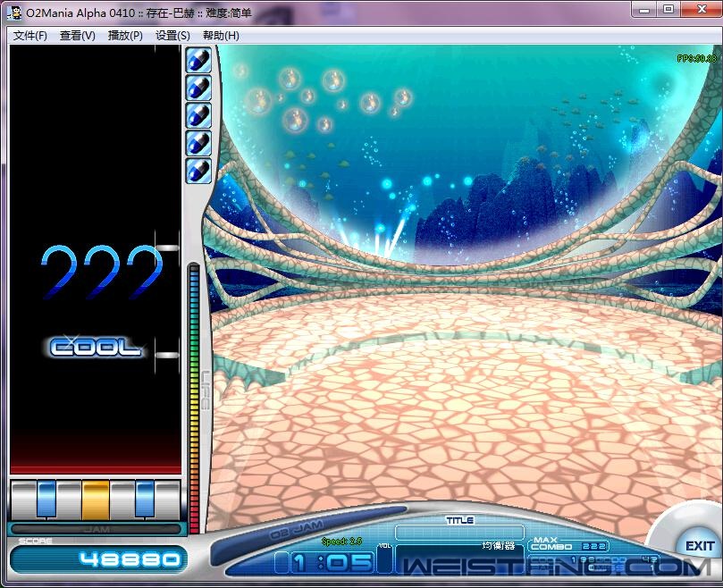Click the JAM gauge bar under the keys
Image resolution: width=723 pixels, height=588 pixels.
(96, 529)
